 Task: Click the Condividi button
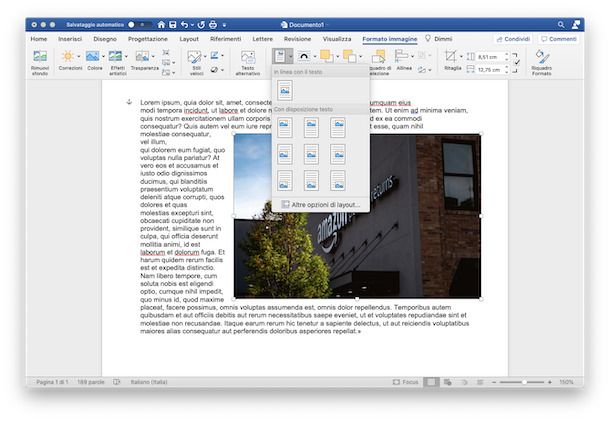click(514, 39)
